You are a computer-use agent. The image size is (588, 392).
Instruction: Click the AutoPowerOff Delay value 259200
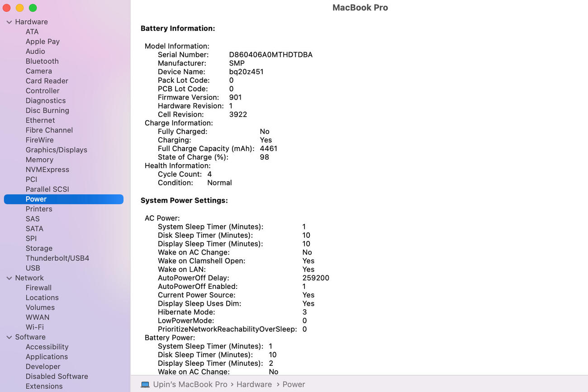tap(316, 278)
